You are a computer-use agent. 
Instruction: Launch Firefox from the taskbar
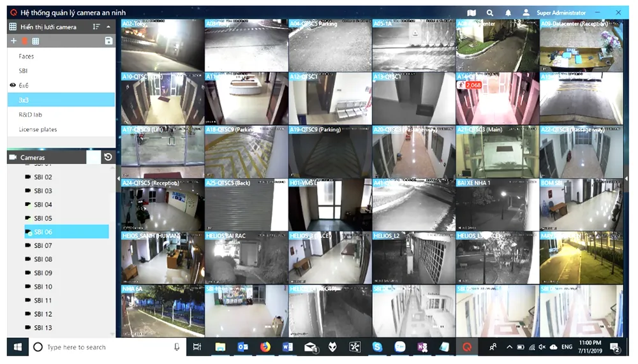(265, 347)
